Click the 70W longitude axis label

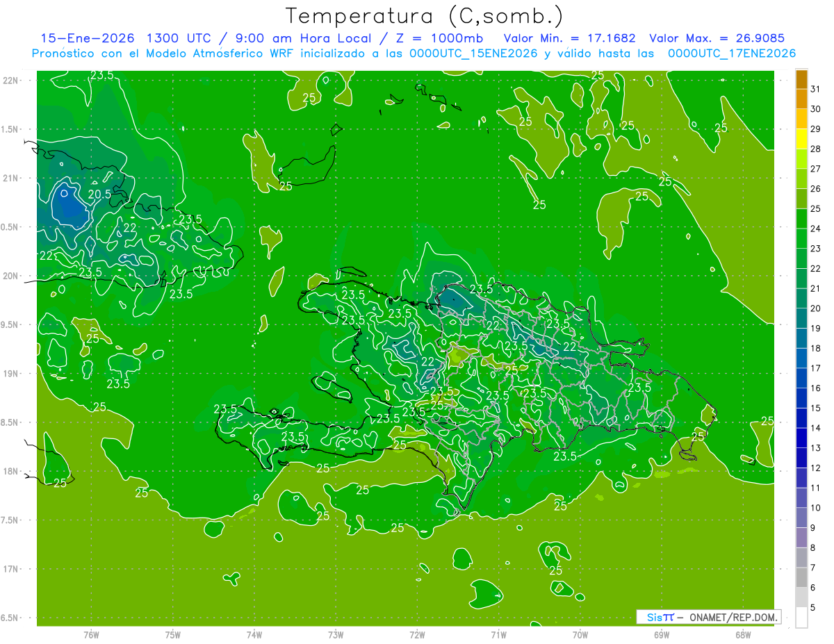click(580, 635)
